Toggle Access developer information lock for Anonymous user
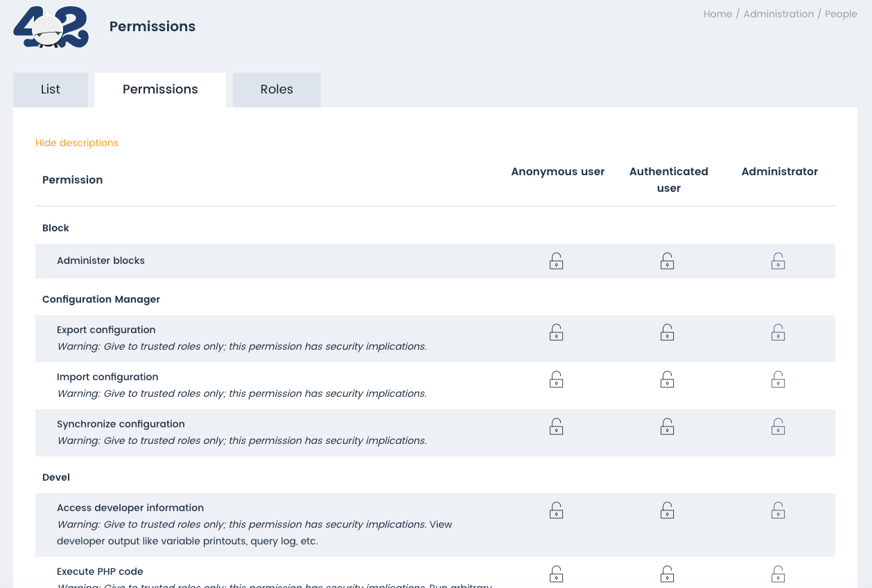872x588 pixels. [557, 510]
